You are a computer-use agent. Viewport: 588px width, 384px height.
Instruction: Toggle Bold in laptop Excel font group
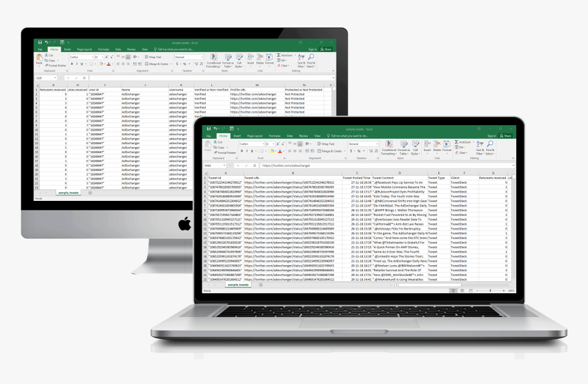241,151
